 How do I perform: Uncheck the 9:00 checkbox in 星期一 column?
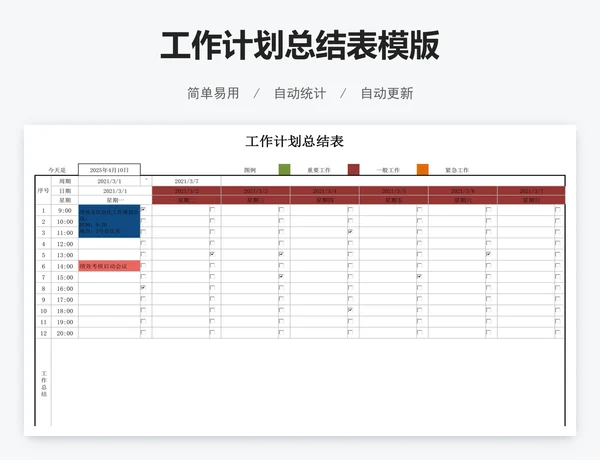143,209
